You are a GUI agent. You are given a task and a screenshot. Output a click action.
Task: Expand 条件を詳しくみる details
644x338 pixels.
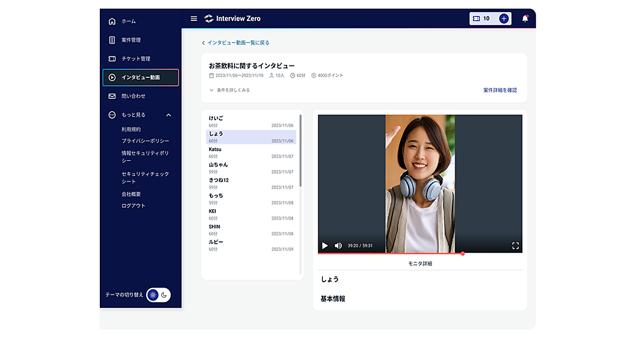pyautogui.click(x=230, y=90)
